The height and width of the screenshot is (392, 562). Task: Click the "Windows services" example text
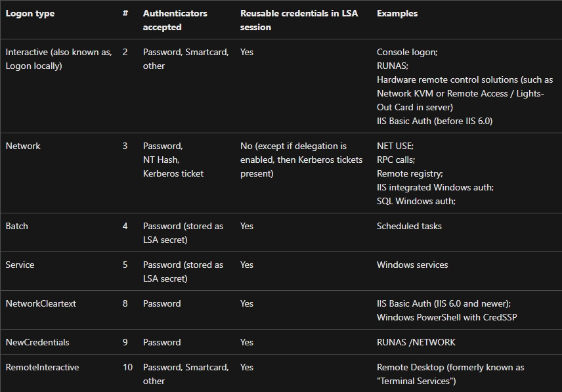pos(412,265)
